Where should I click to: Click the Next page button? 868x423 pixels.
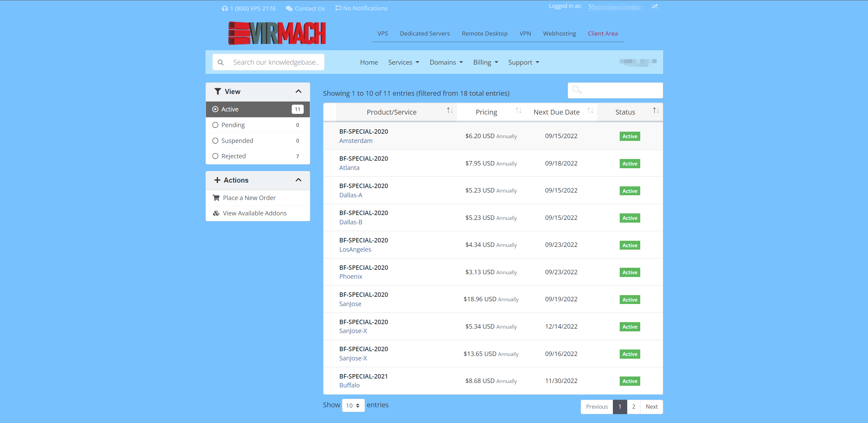coord(652,407)
